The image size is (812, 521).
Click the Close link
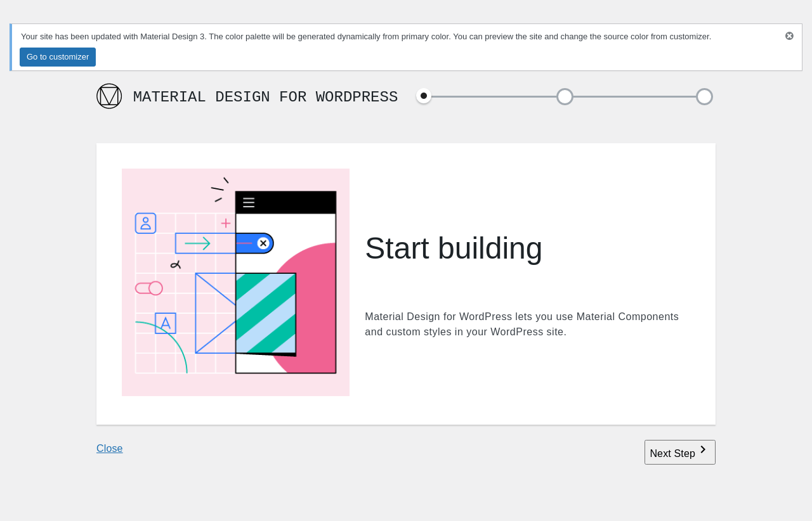[110, 449]
